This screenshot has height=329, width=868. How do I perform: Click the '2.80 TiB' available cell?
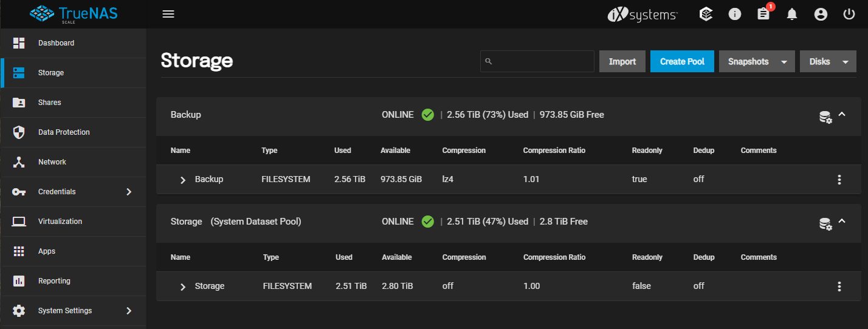tap(398, 287)
